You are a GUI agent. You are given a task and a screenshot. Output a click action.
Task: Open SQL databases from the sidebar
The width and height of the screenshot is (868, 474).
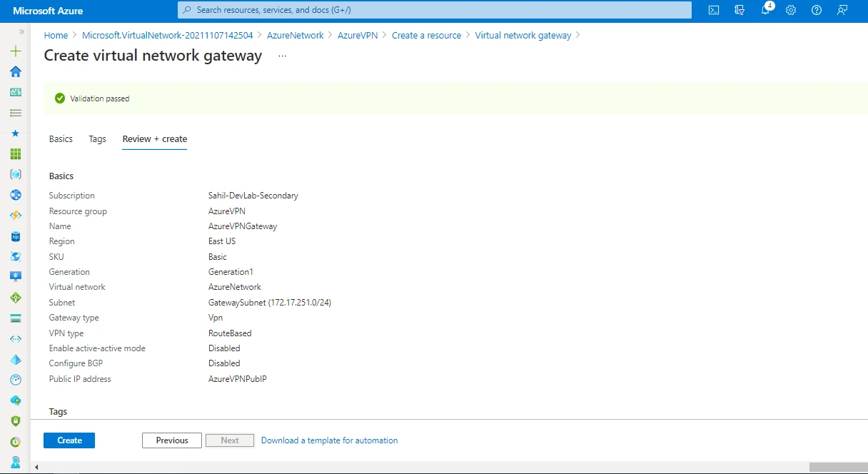(x=16, y=236)
